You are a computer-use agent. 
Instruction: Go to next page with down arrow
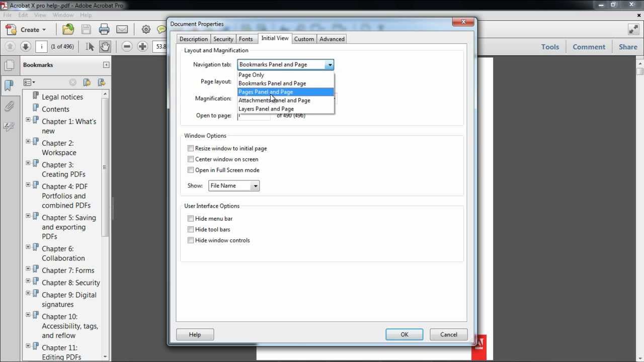(x=26, y=47)
